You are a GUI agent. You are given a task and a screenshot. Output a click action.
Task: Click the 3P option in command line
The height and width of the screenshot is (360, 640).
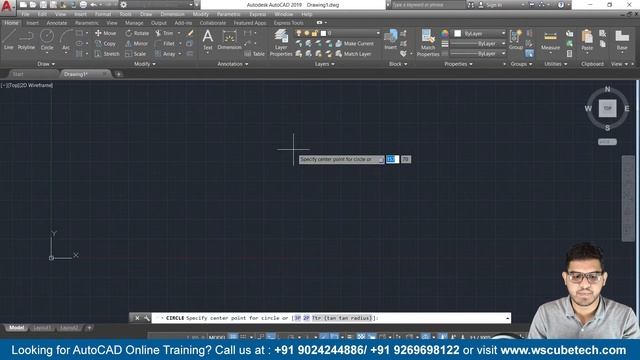297,318
